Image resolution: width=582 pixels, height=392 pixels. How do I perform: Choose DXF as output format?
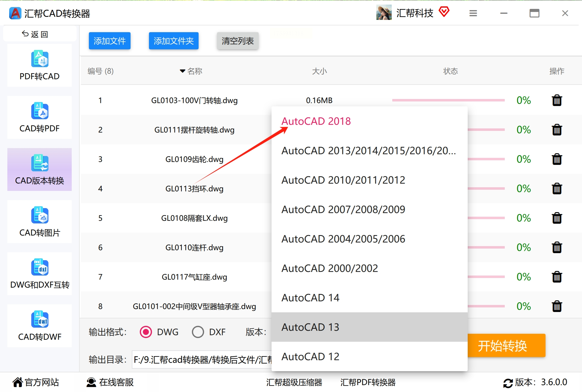[x=198, y=332]
